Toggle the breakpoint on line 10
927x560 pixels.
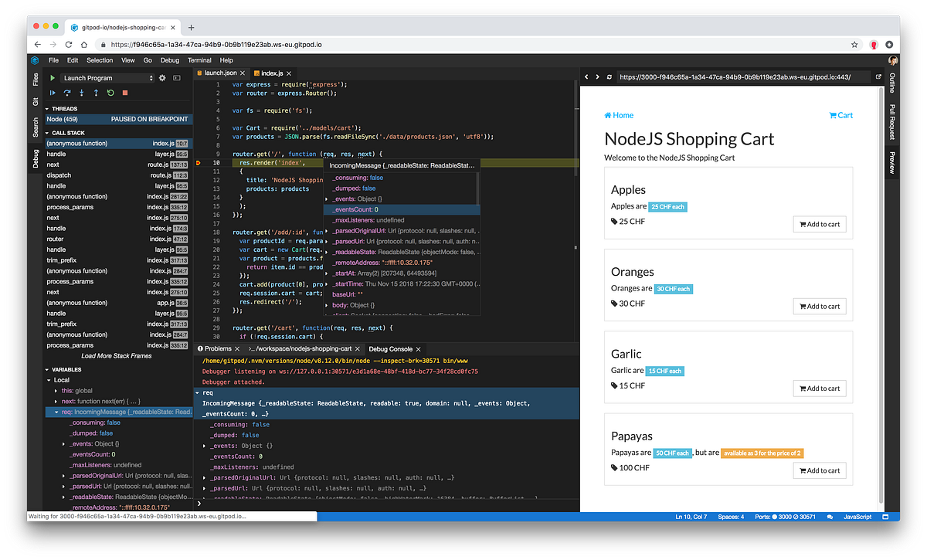click(198, 162)
